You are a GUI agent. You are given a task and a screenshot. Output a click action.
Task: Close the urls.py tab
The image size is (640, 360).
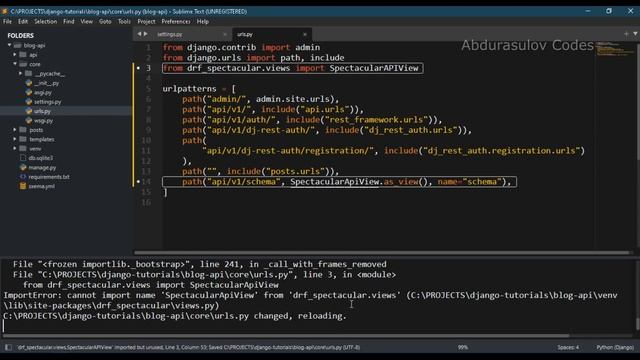pos(304,34)
